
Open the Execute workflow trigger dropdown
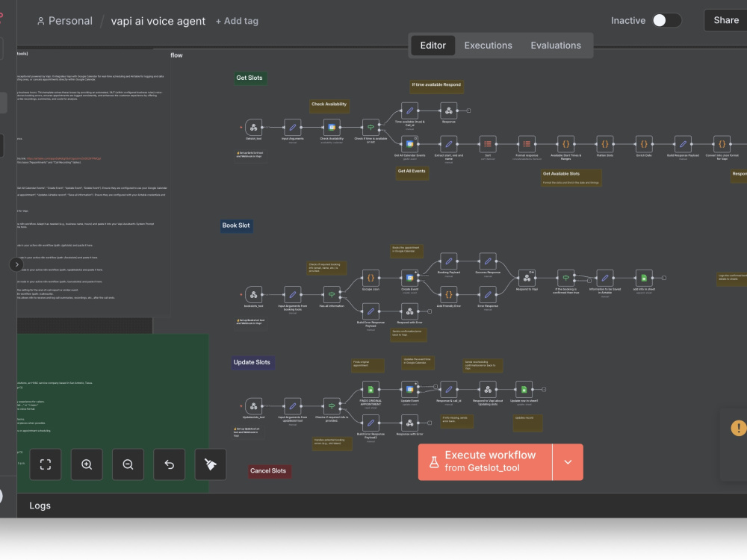tap(568, 462)
